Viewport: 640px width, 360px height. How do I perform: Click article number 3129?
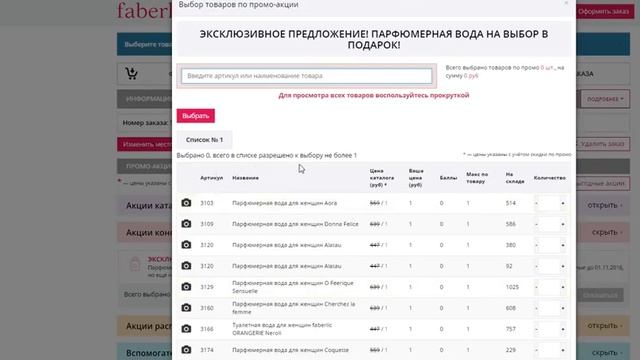point(207,287)
